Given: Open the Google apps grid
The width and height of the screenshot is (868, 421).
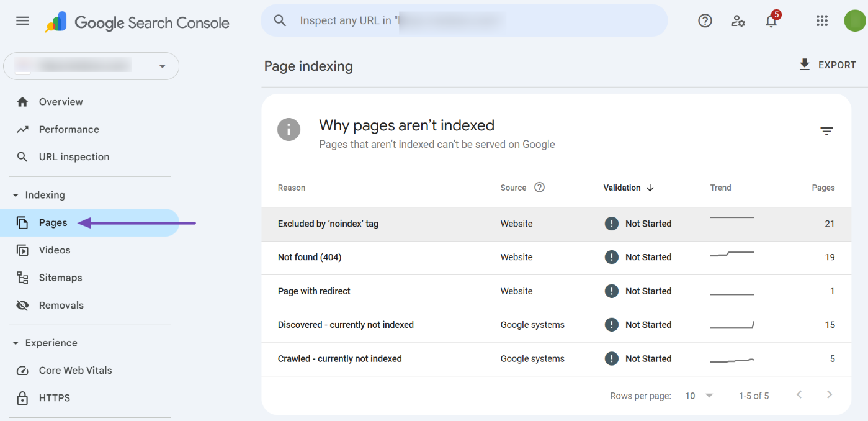Looking at the screenshot, I should coord(822,21).
